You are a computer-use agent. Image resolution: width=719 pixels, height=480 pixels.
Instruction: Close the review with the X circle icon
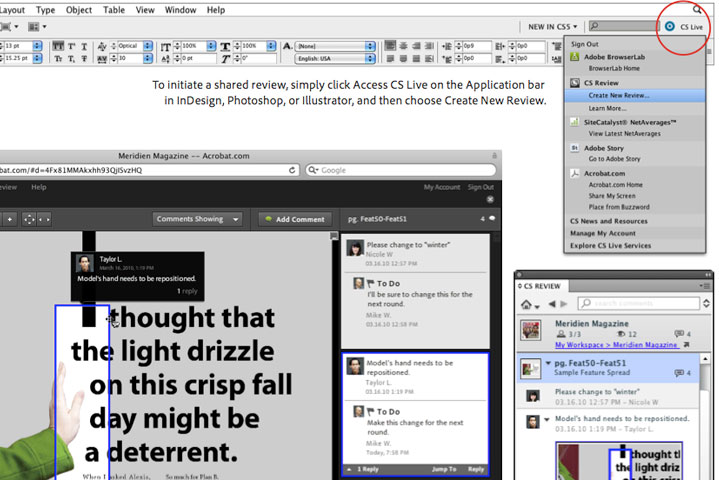490,199
